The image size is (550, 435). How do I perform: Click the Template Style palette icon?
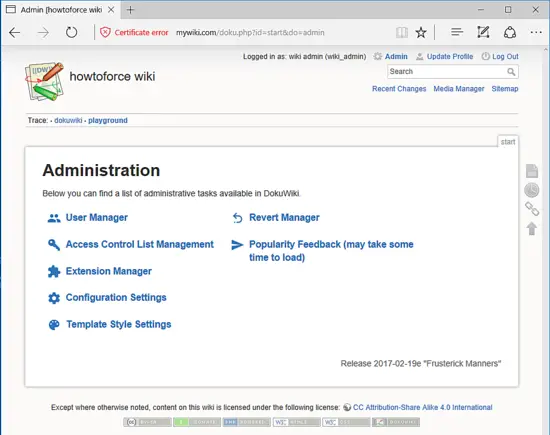[54, 325]
